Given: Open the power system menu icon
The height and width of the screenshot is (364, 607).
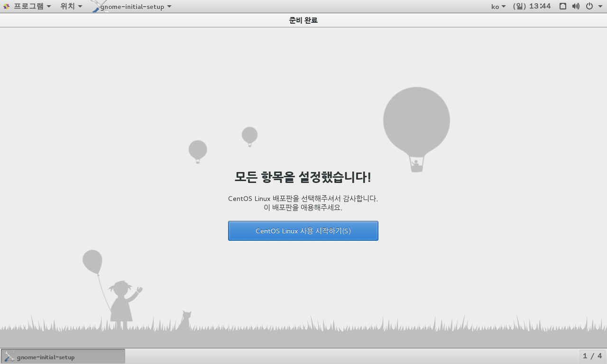Looking at the screenshot, I should [x=589, y=6].
